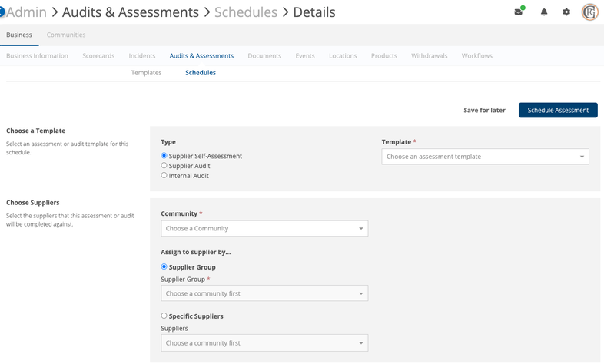604x364 pixels.
Task: Click the user profile avatar
Action: (589, 12)
